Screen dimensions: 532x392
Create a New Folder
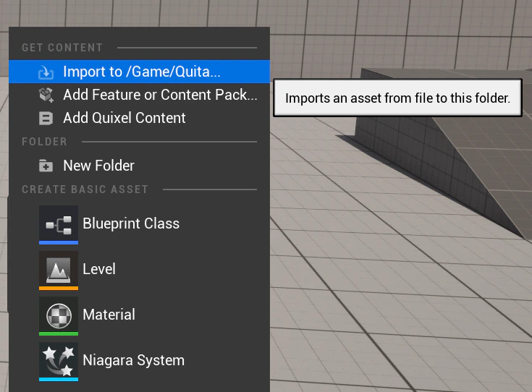140,166
